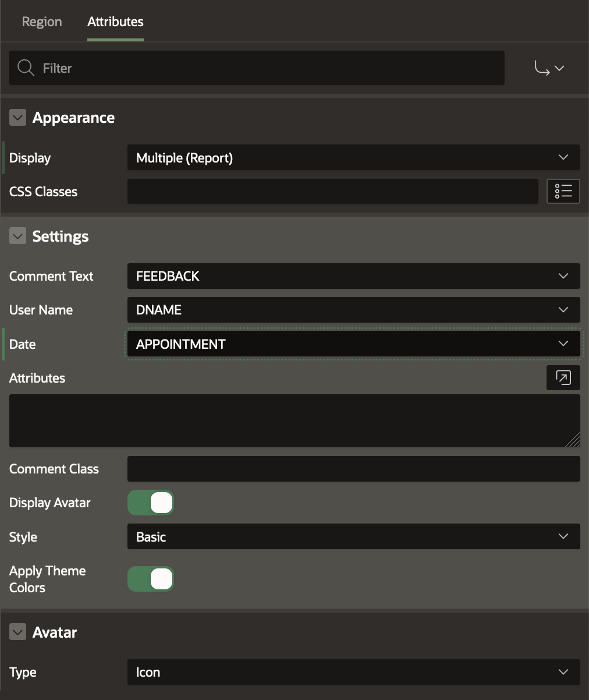Open the Comment Text dropdown

(x=353, y=276)
